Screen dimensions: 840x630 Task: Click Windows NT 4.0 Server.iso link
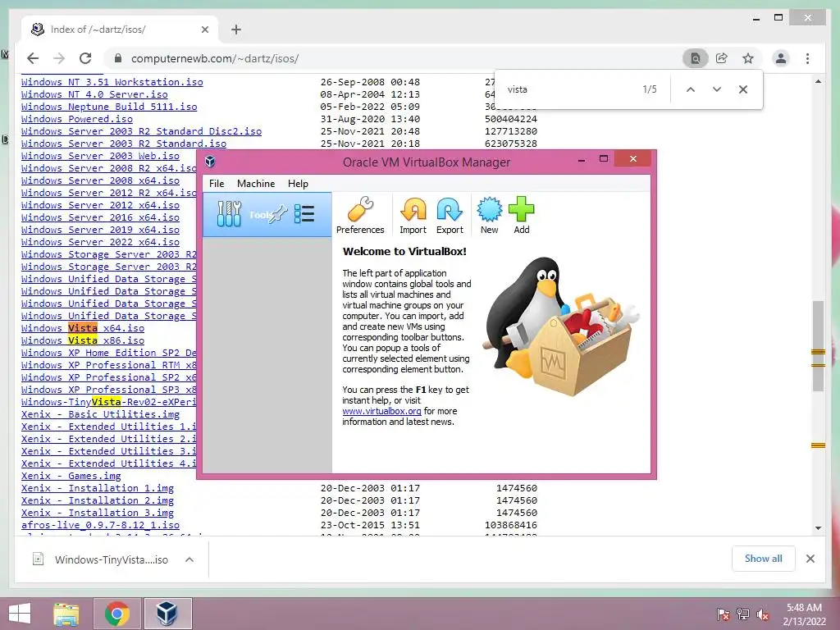(94, 94)
